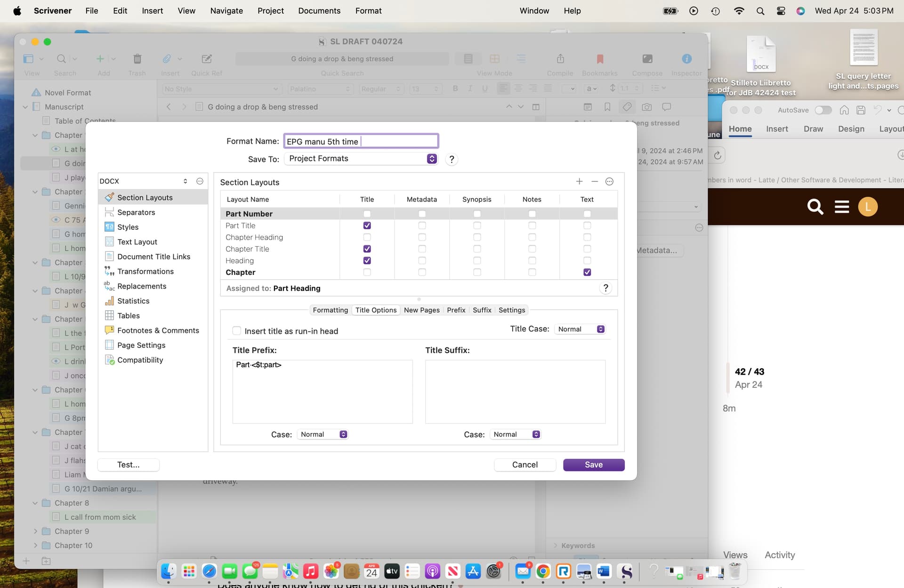Open DOCX format type dropdown

coord(144,181)
